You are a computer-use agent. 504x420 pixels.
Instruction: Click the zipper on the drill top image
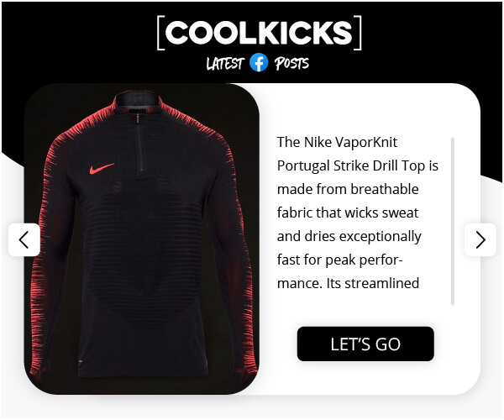click(x=139, y=143)
